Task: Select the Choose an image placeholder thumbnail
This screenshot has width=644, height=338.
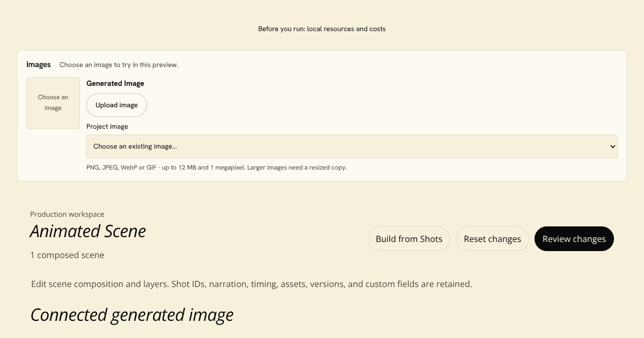Action: tap(53, 103)
